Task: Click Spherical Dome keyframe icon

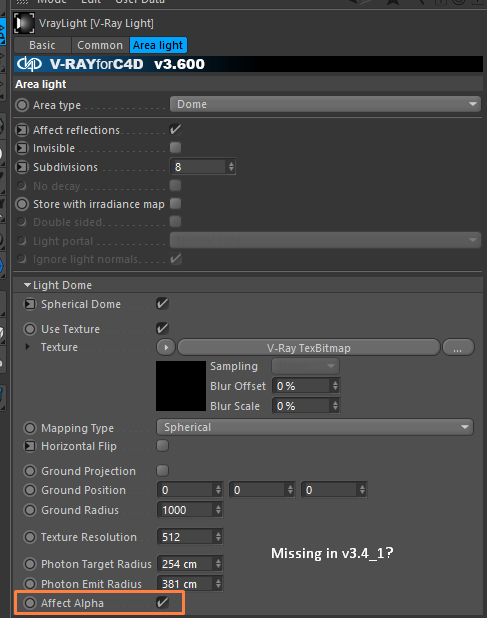Action: [30, 304]
